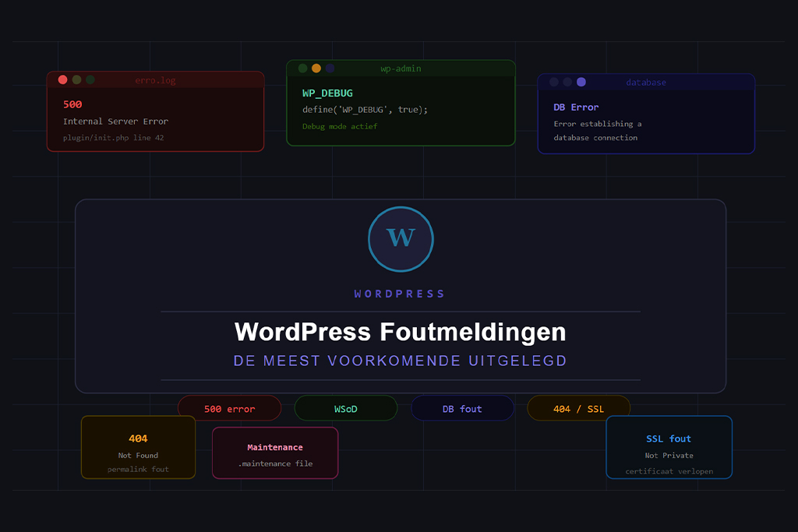Click 'WordPress Foutmeldingen' main title
This screenshot has height=532, width=798.
point(401,332)
